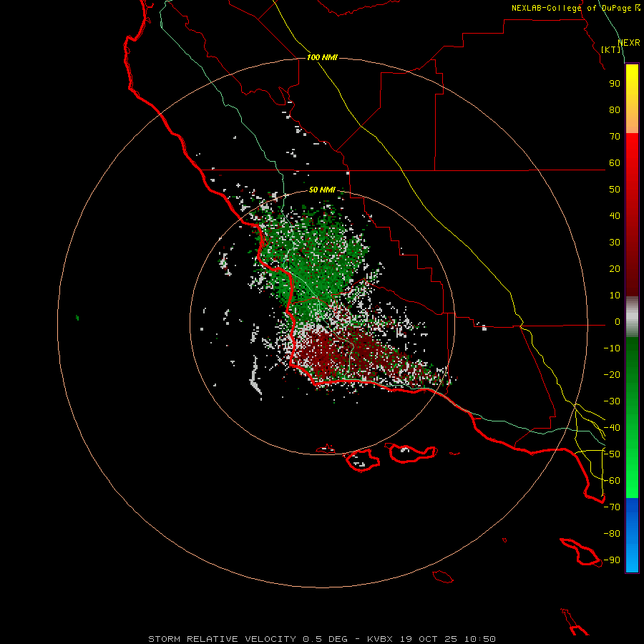Click the "100 NMI" range ring label
This screenshot has height=644, width=644.
322,57
